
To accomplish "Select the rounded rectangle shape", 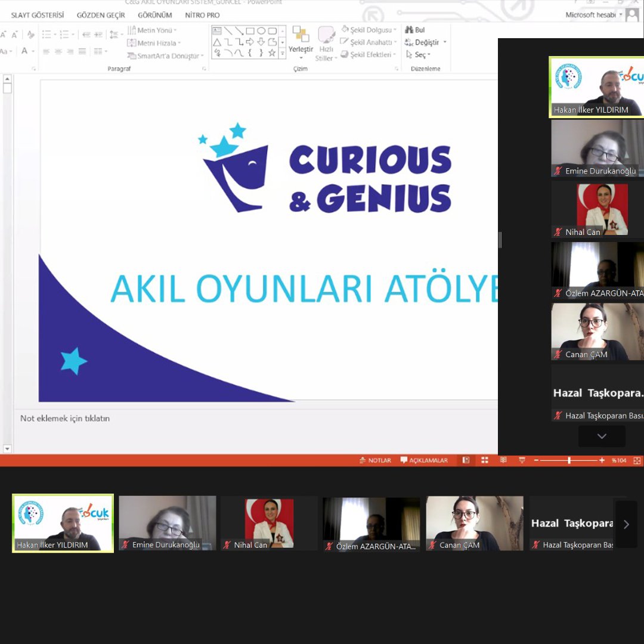I will tap(272, 31).
